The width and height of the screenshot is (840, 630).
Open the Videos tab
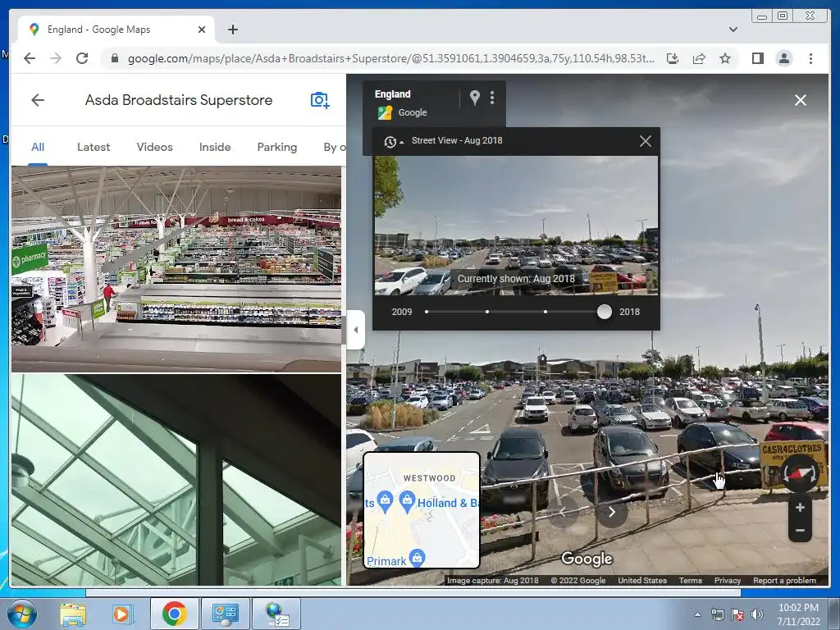(x=154, y=147)
